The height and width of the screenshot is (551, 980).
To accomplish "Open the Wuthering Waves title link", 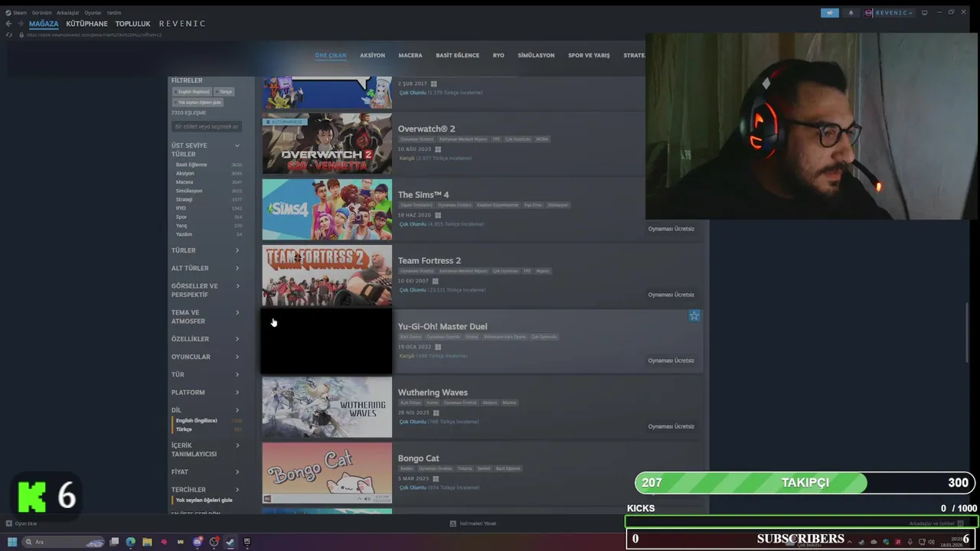I will coord(433,392).
